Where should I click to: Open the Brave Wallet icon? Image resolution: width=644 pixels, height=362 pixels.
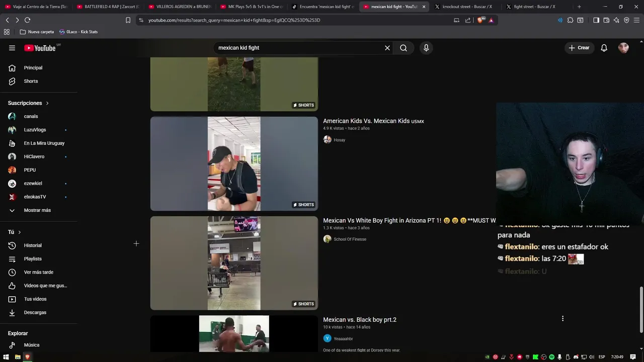tap(606, 20)
